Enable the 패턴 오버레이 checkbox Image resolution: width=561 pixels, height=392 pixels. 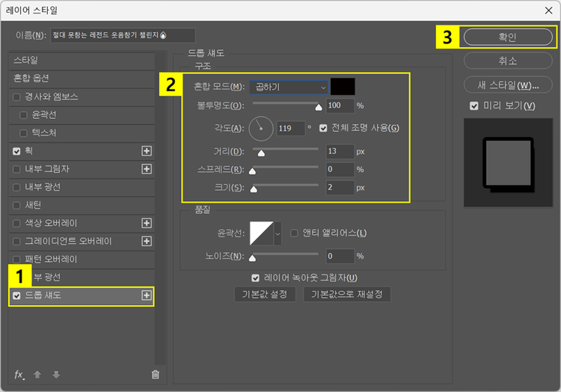click(16, 260)
